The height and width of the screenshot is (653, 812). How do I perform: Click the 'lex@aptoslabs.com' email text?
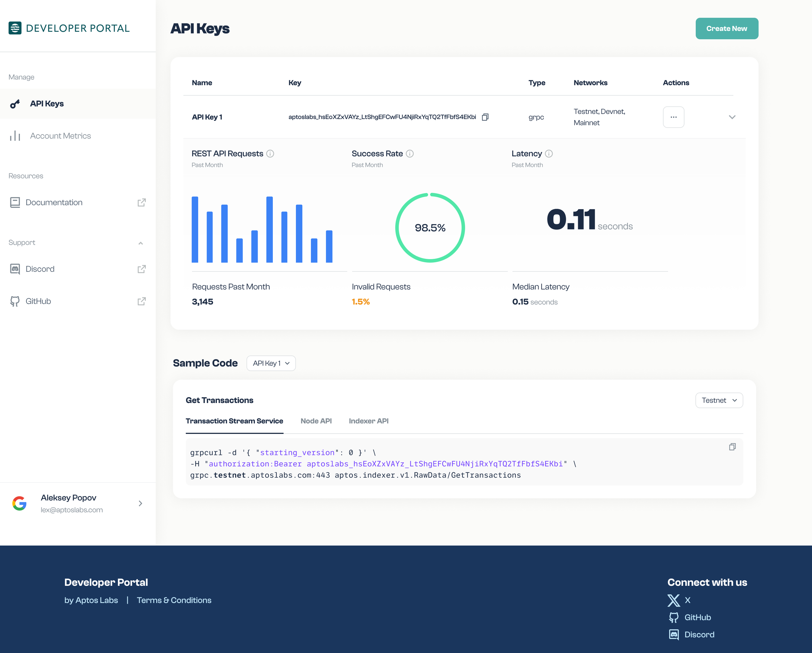coord(71,509)
